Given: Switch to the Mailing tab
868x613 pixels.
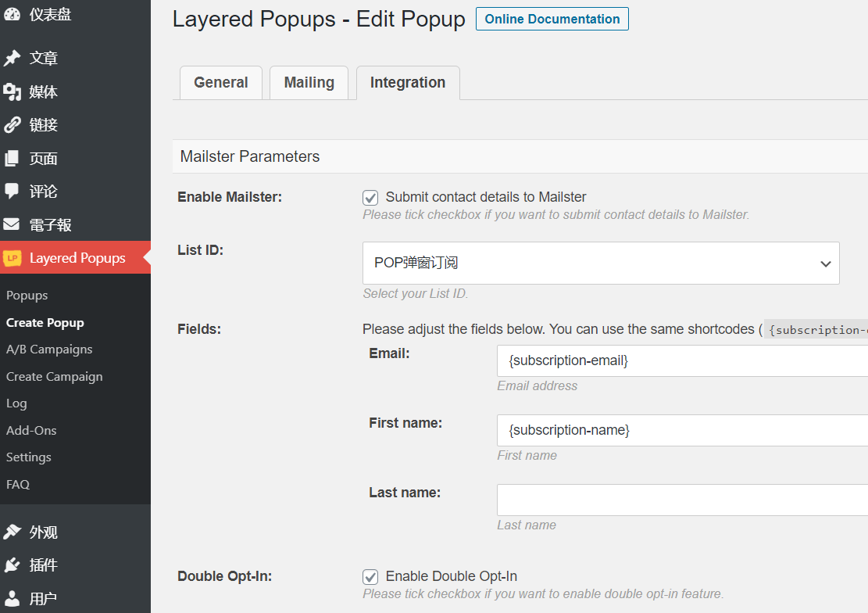Looking at the screenshot, I should [309, 83].
